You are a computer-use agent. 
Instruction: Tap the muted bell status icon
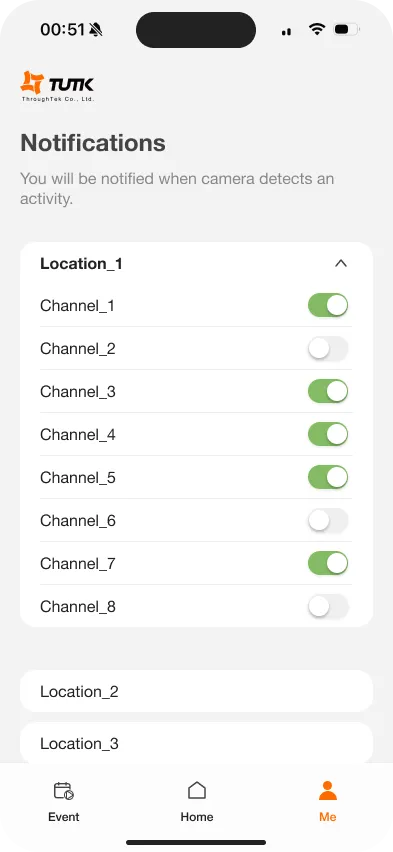[96, 29]
